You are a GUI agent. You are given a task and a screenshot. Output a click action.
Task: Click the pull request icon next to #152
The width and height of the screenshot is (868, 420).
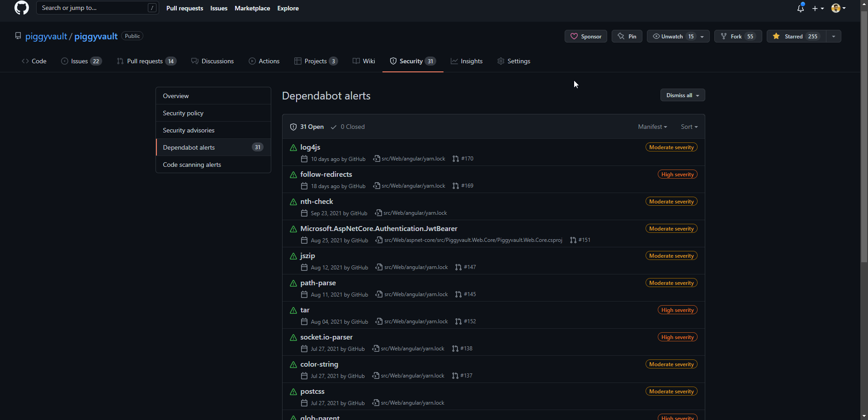click(x=457, y=321)
